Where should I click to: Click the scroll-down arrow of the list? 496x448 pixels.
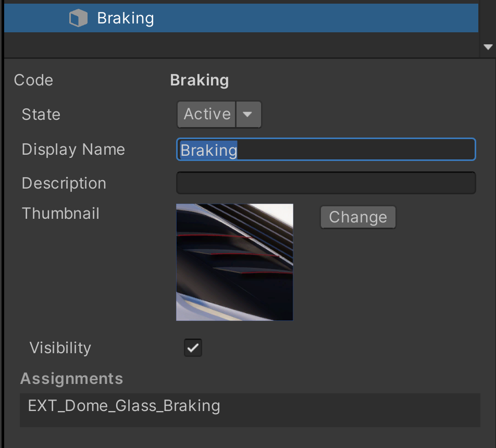(x=488, y=47)
